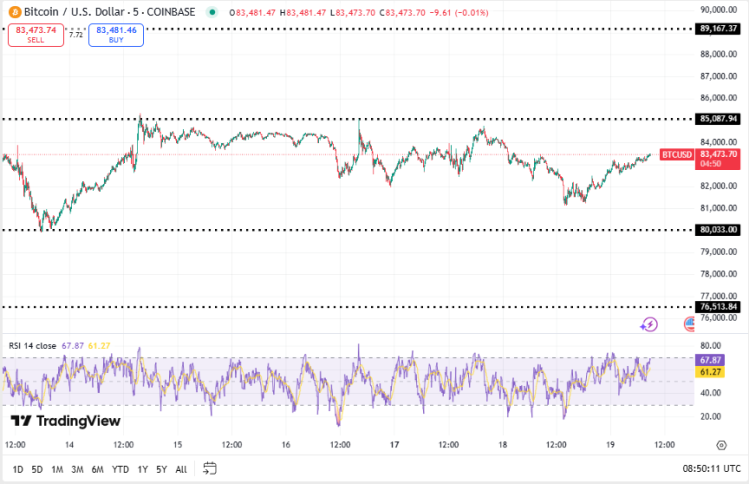
Task: Click the US flag economic event icon
Action: coord(690,324)
